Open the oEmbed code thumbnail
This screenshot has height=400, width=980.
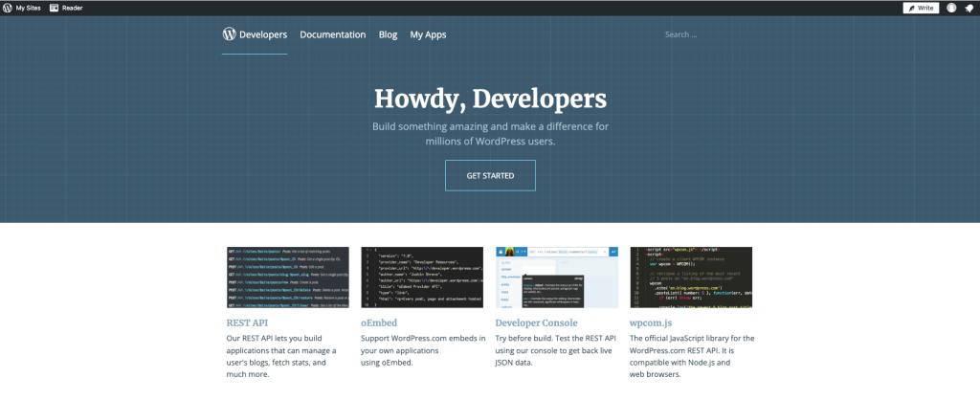click(422, 277)
